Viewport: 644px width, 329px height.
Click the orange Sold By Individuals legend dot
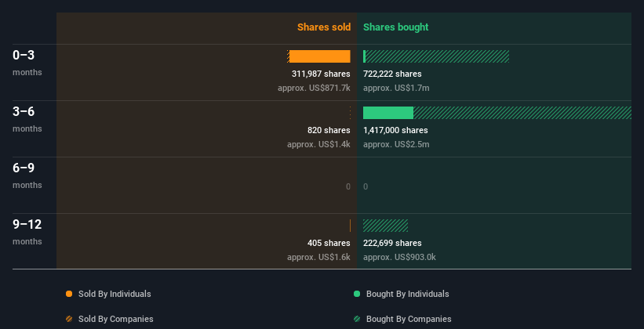pos(69,294)
